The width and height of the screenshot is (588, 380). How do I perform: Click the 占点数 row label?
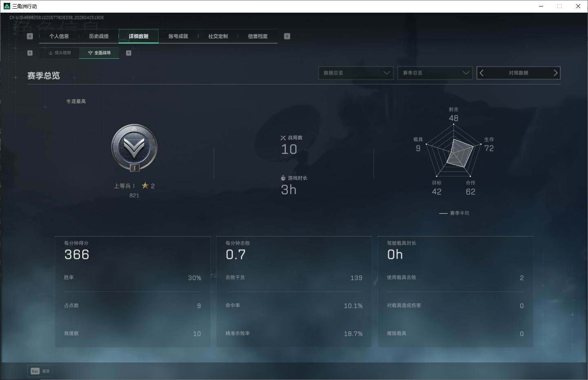[71, 305]
